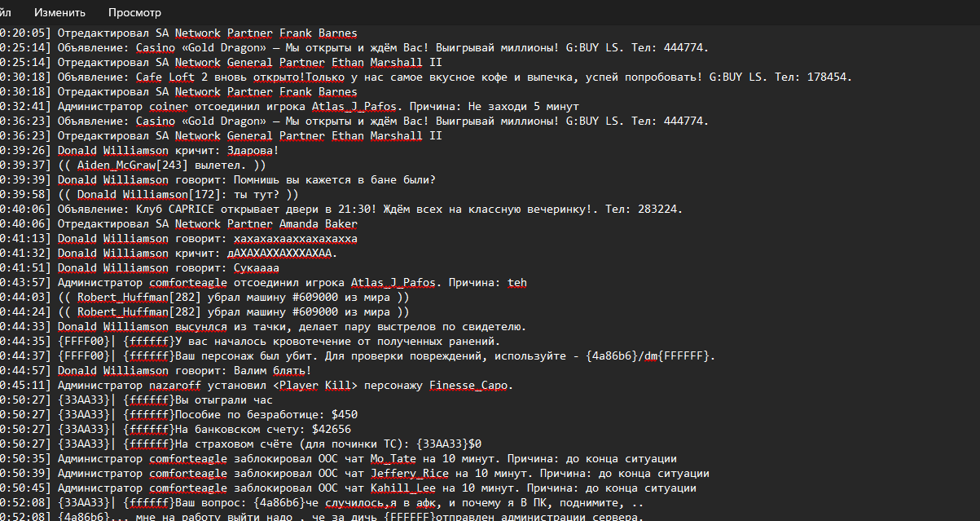Screen dimensions: 980x521
Task: Open the partially visible Файл menu
Action: pyautogui.click(x=5, y=13)
